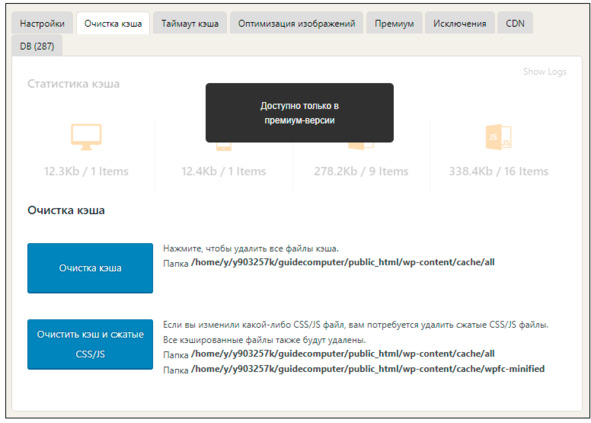591x423 pixels.
Task: Click the premium-only tooltip message
Action: coord(300,113)
